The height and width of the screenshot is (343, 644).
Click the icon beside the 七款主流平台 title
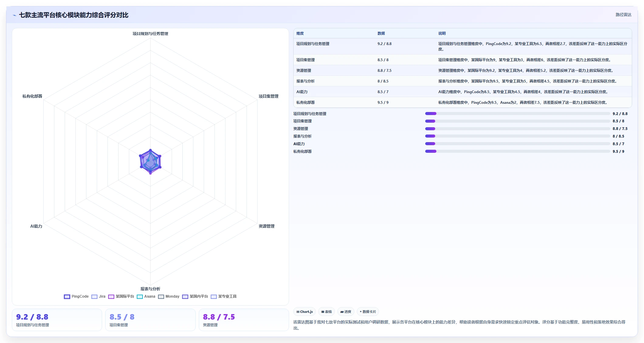pos(14,15)
